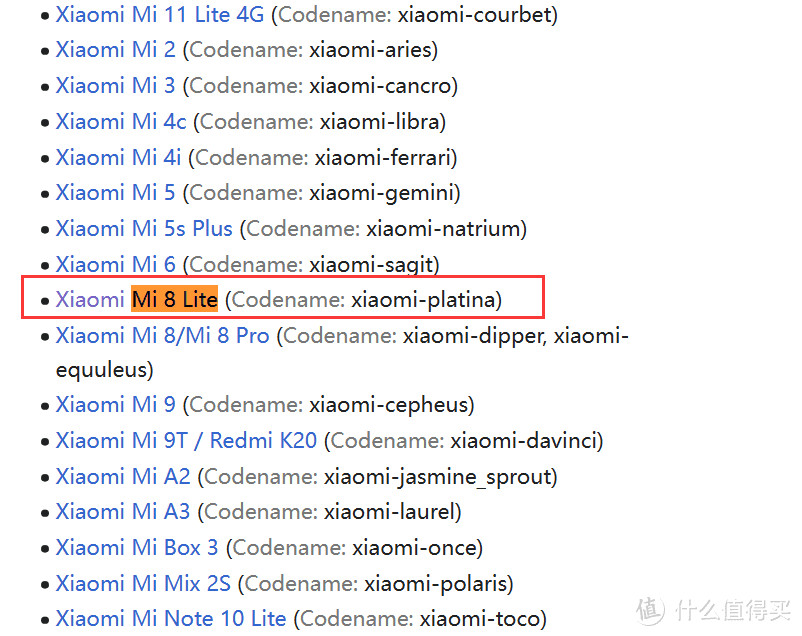Open the Xiaomi Mi 2 link
The image size is (802, 636).
pos(115,50)
